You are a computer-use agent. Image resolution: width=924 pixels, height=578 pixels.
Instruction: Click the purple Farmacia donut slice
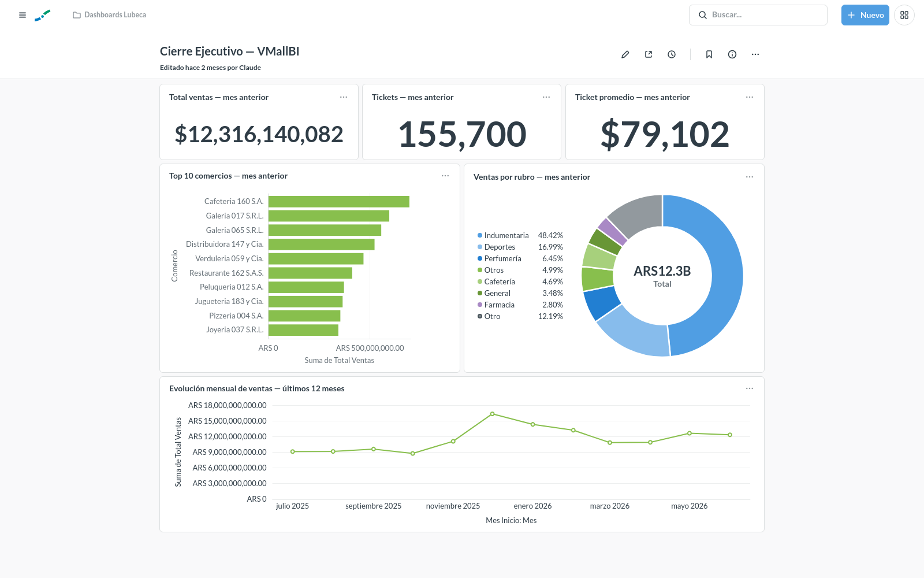pyautogui.click(x=612, y=231)
